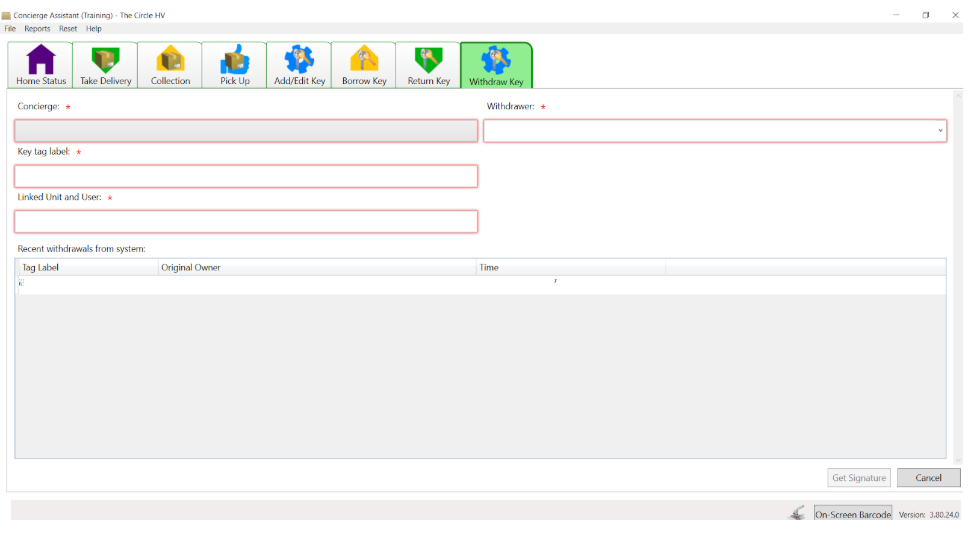Screen dimensions: 974x538
Task: Open the Help menu
Action: [x=94, y=29]
